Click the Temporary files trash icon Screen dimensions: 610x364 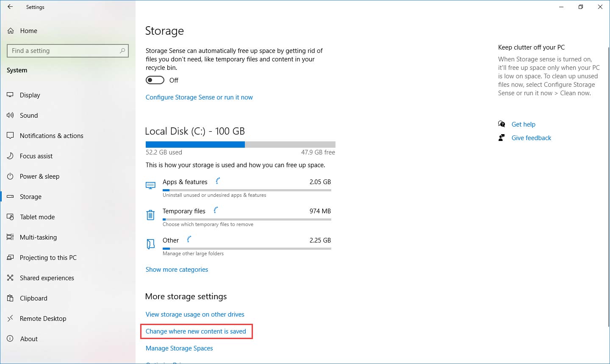(150, 215)
